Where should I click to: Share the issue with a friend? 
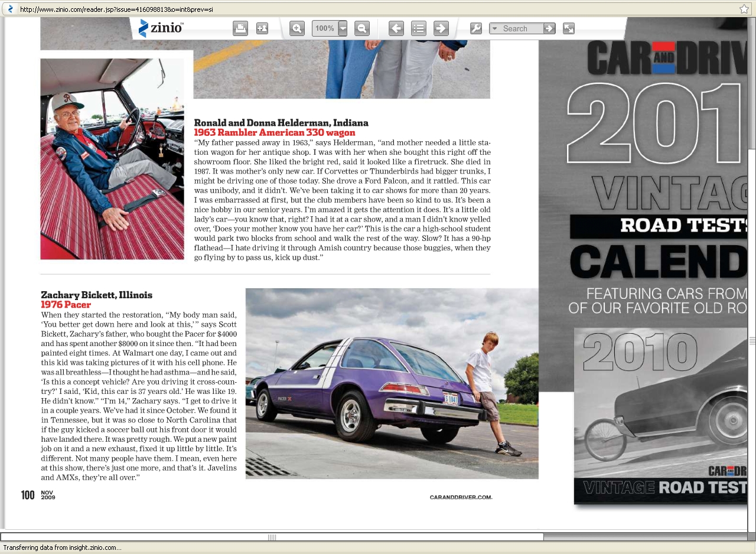coord(262,28)
